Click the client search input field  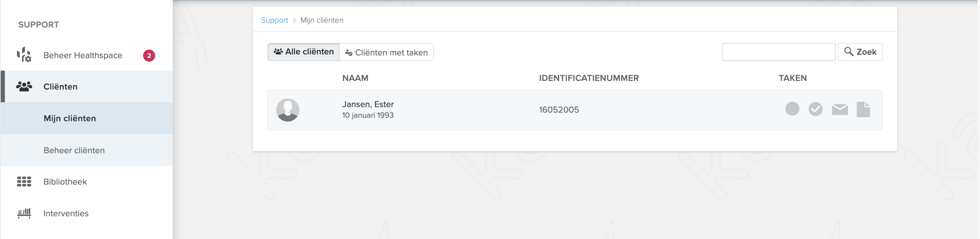click(778, 52)
